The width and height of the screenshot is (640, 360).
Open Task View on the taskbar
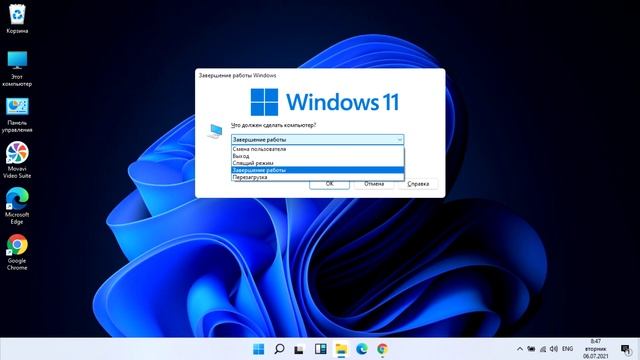pos(300,349)
